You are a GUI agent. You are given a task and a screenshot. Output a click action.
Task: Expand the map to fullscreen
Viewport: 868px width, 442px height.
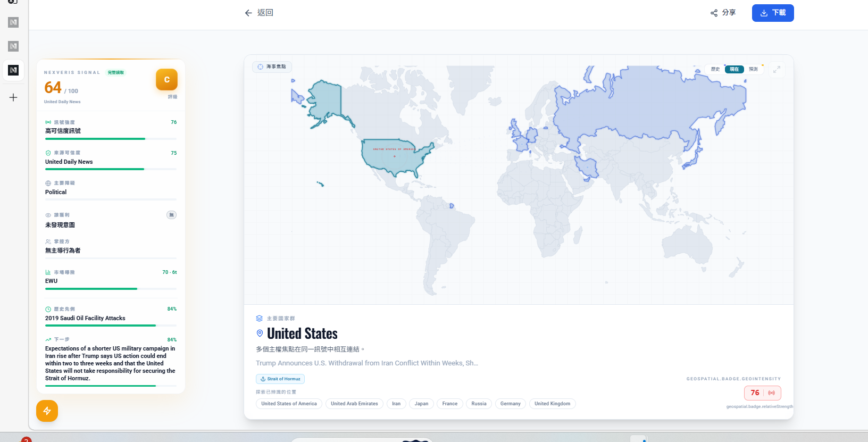(x=777, y=69)
